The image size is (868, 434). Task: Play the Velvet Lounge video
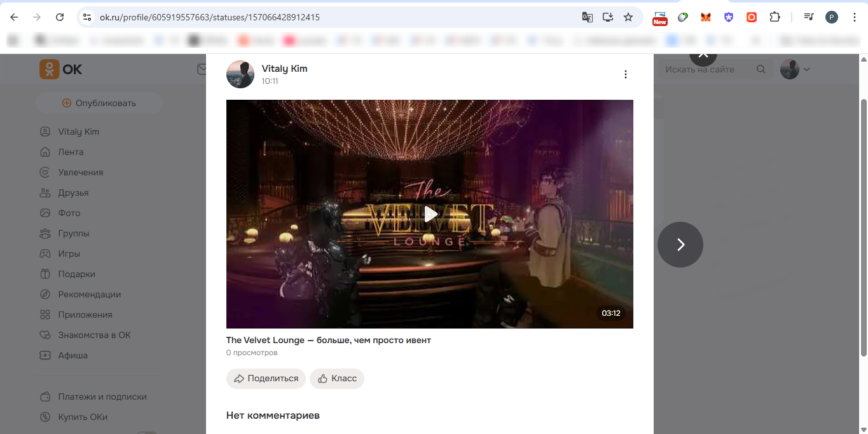click(x=431, y=214)
